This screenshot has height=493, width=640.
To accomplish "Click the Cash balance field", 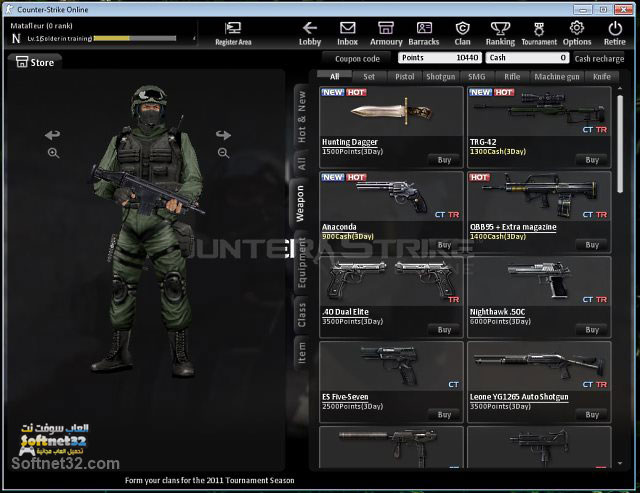I will 527,58.
